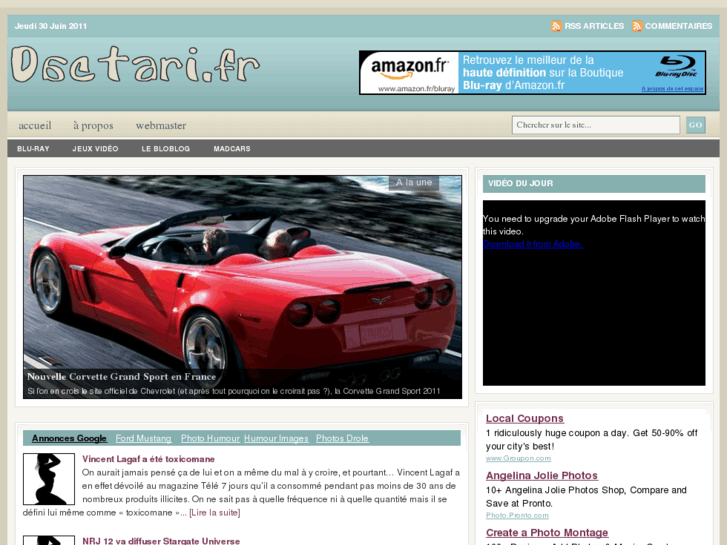Visit Photo.Pronto.com ad link
This screenshot has width=727, height=545.
[x=517, y=515]
